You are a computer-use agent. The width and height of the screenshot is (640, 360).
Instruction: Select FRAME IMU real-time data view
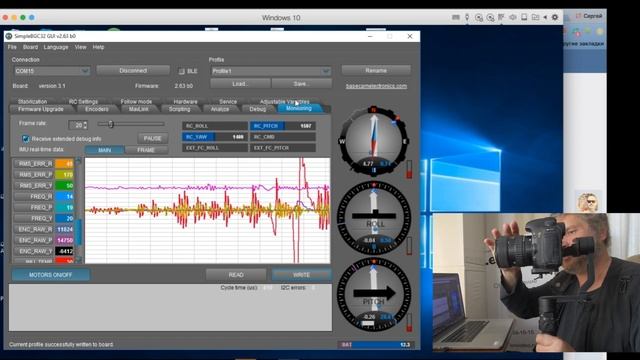pyautogui.click(x=146, y=150)
